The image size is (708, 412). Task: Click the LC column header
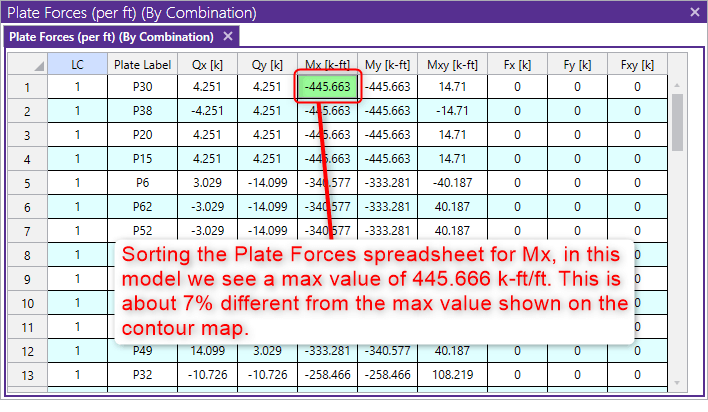pyautogui.click(x=78, y=64)
